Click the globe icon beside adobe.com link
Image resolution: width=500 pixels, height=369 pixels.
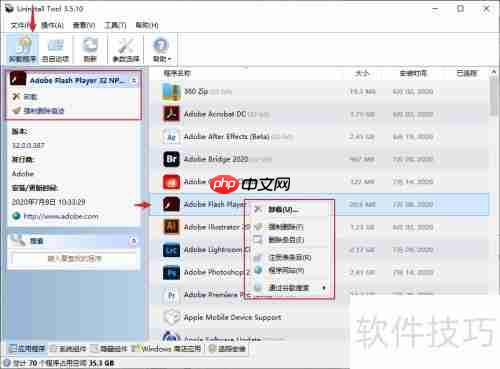pos(16,216)
